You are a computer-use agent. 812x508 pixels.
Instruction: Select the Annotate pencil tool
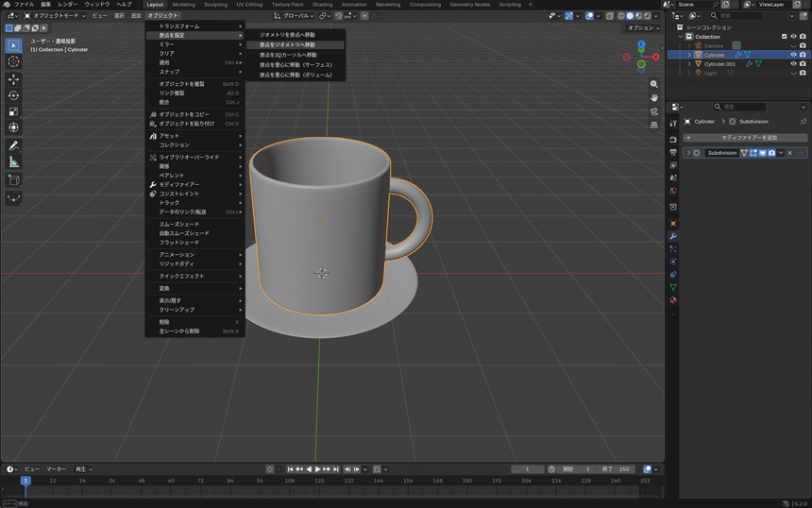pyautogui.click(x=13, y=146)
